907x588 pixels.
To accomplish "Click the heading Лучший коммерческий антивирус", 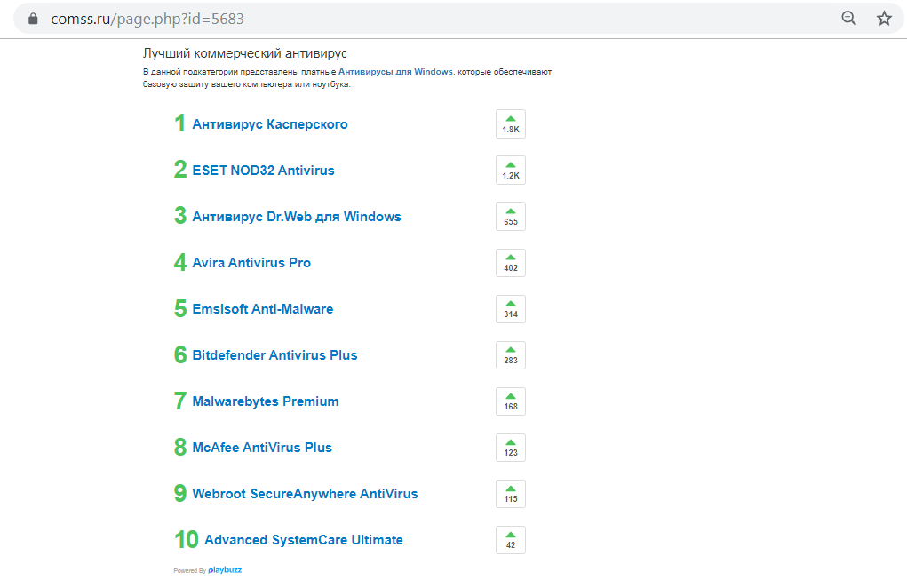I will (x=244, y=54).
